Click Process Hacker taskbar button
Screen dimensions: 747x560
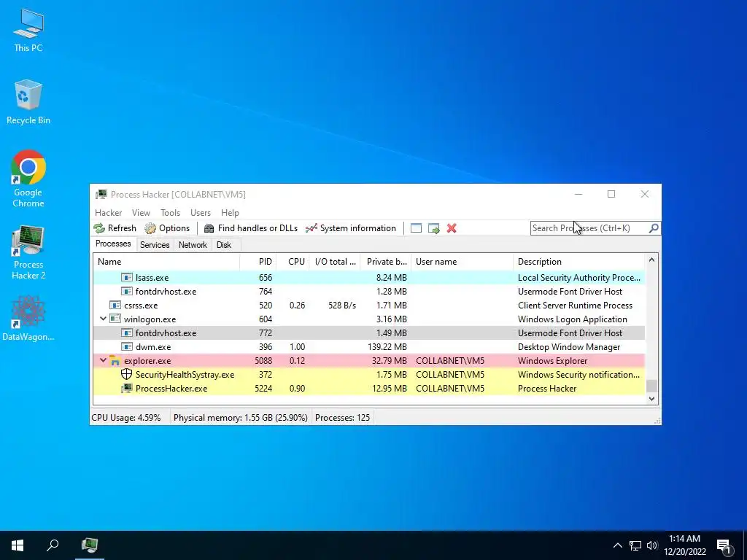click(90, 545)
